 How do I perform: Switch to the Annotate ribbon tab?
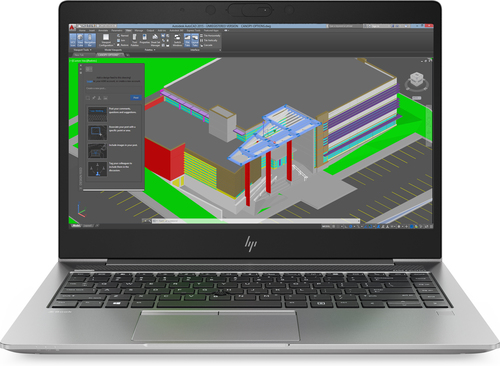103,31
